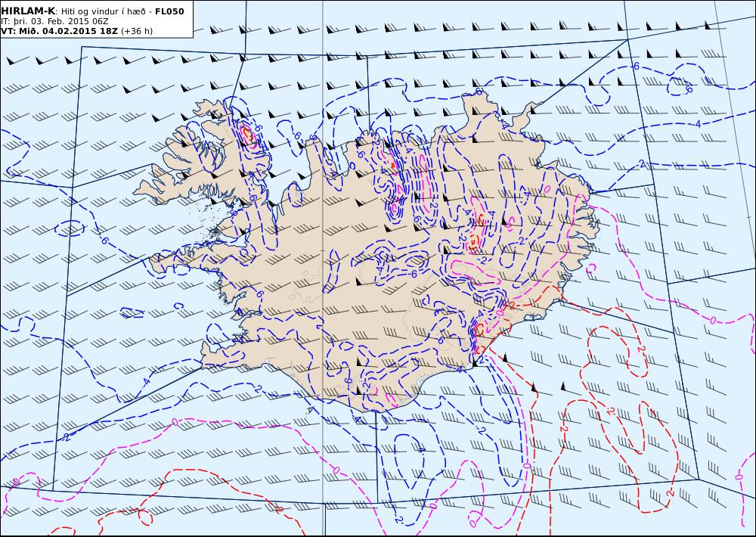Click the HIRLAM-K model name in title box
The image size is (756, 537).
click(x=28, y=11)
